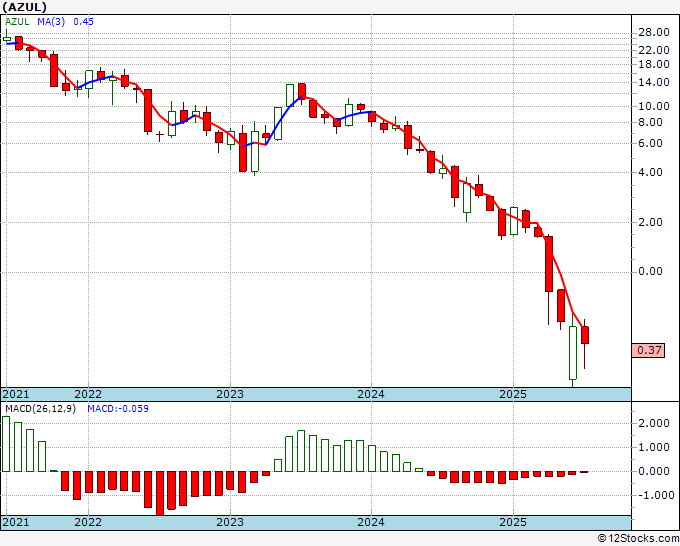Click the tall green candlestick in mid-2025
680x546 pixels.
coord(573,353)
